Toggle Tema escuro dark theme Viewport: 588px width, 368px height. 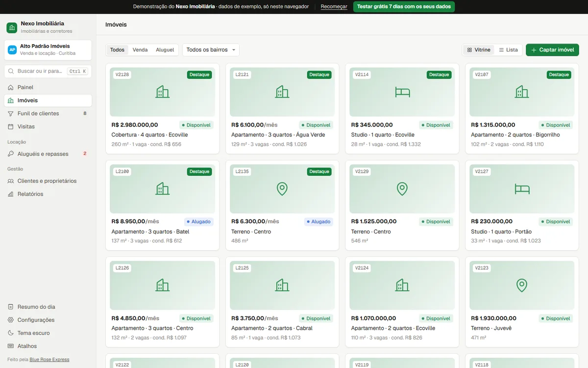48,333
